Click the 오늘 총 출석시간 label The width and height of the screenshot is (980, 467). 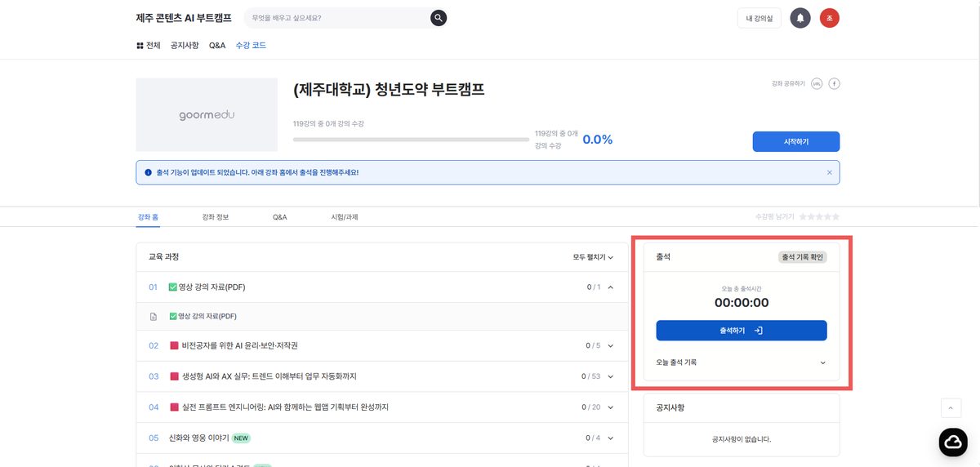click(742, 288)
